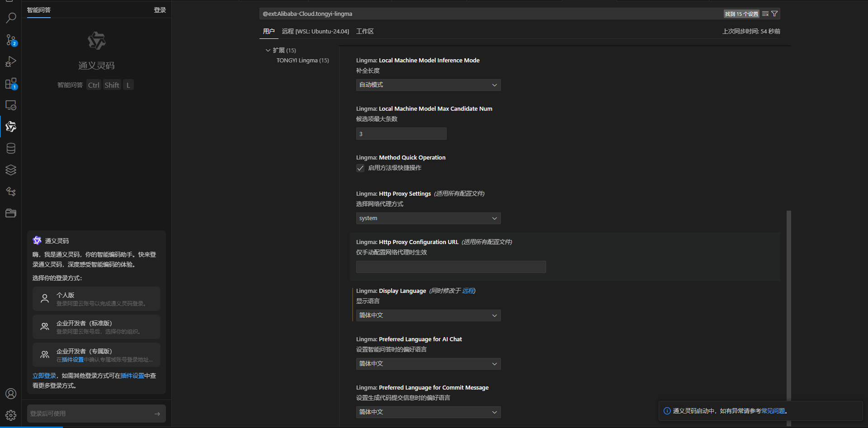Open 插件设置 link beside 立即登录 text
The width and height of the screenshot is (868, 428).
point(132,376)
